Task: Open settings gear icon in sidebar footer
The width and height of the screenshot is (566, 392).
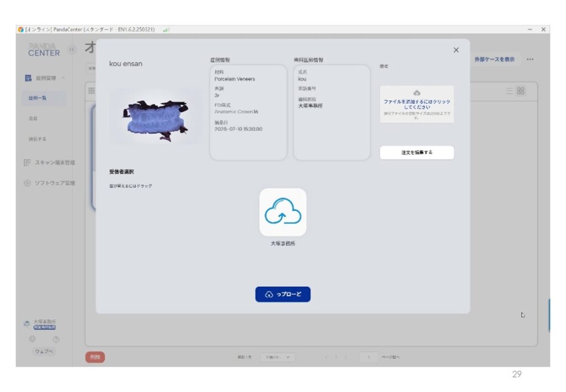Action: pos(32,339)
